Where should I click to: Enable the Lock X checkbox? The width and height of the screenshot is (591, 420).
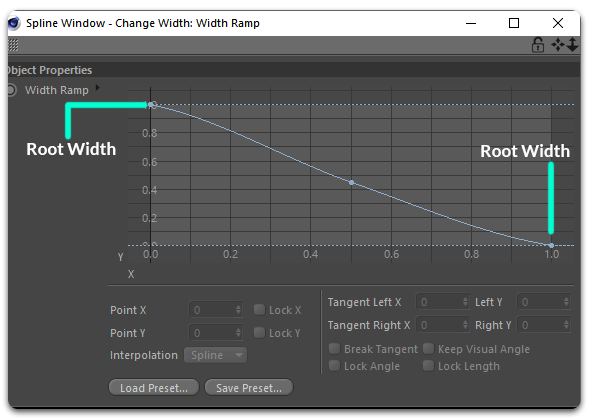[259, 310]
